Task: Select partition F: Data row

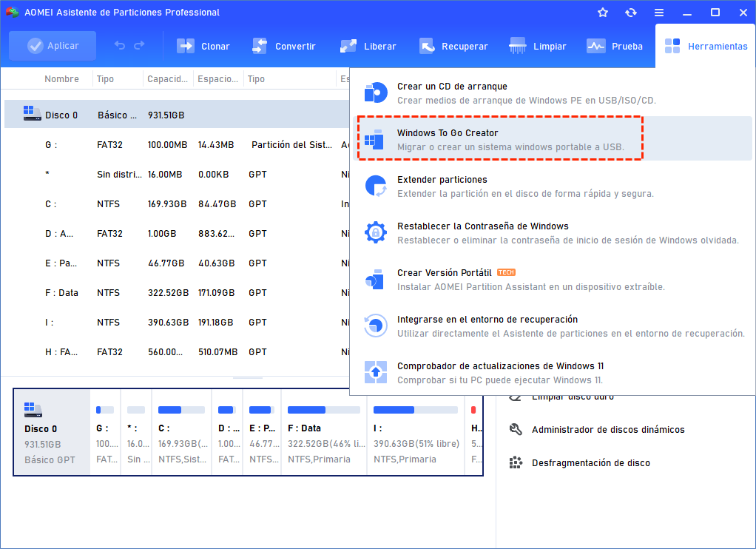Action: click(x=177, y=293)
